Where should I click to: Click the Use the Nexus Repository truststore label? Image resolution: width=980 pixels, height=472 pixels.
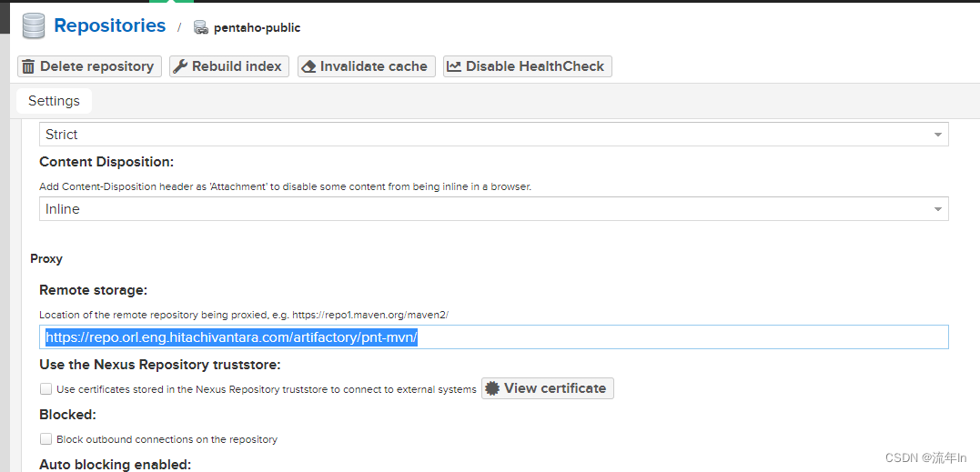(160, 364)
